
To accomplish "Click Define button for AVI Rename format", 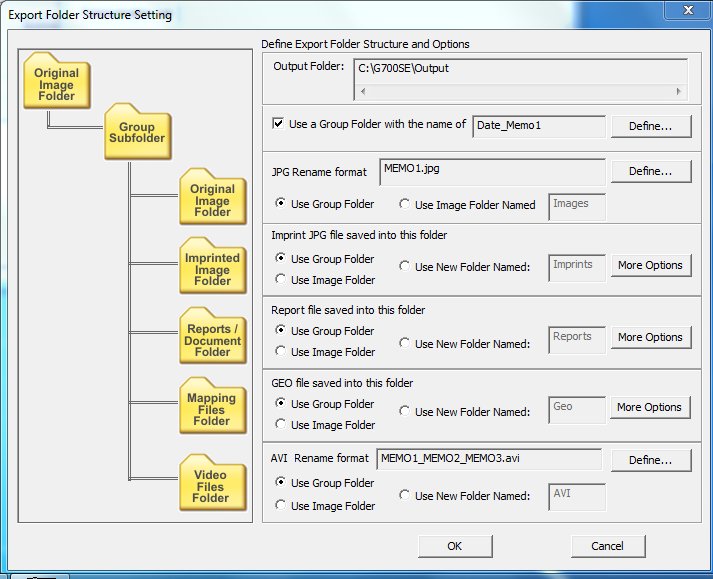I will point(651,460).
